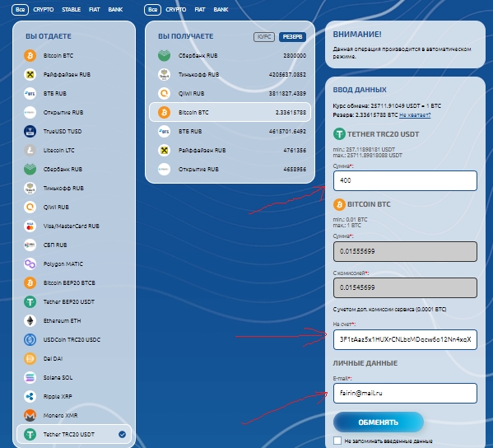
Task: Select FIAT filter above receive list
Action: pos(200,9)
